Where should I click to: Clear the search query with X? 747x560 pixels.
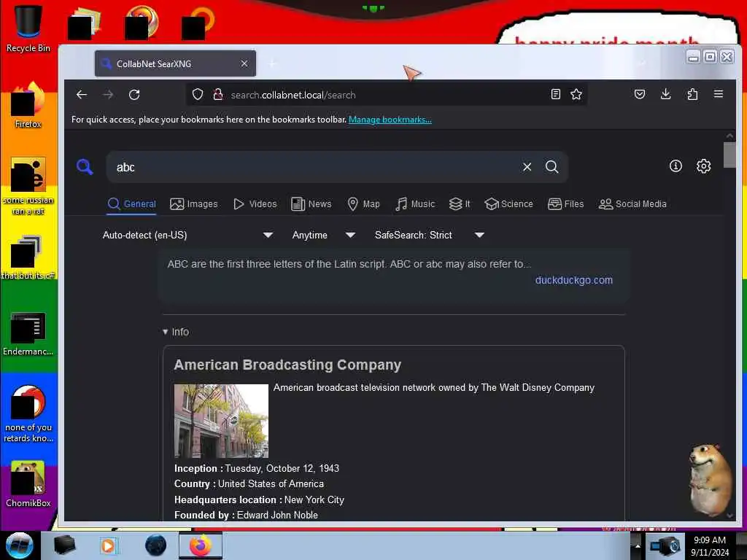click(527, 167)
